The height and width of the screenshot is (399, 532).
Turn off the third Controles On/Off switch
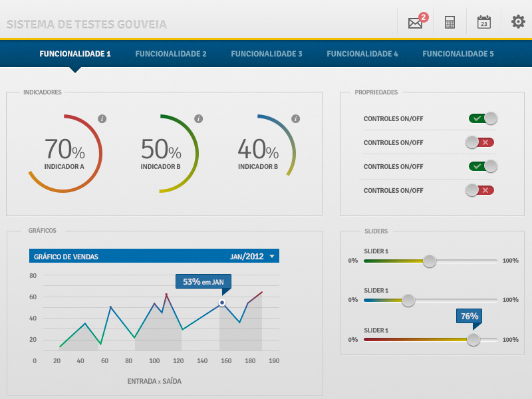pos(484,166)
